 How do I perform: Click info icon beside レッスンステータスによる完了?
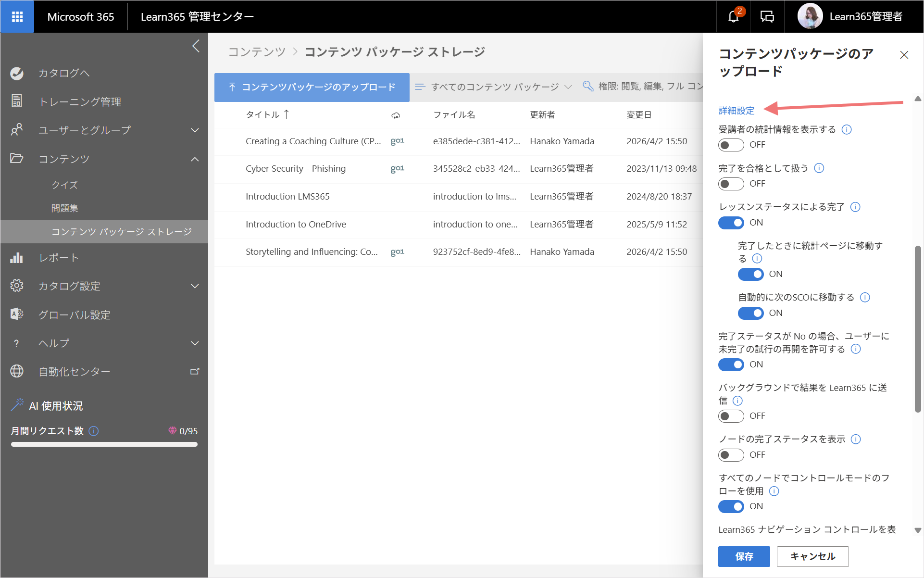tap(855, 207)
